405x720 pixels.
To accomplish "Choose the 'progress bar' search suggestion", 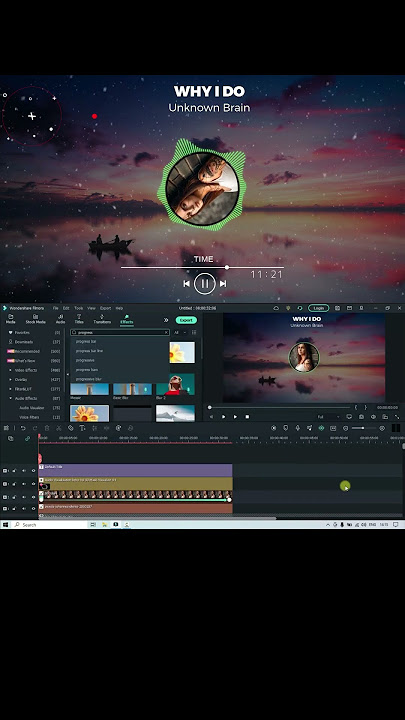I will point(86,342).
